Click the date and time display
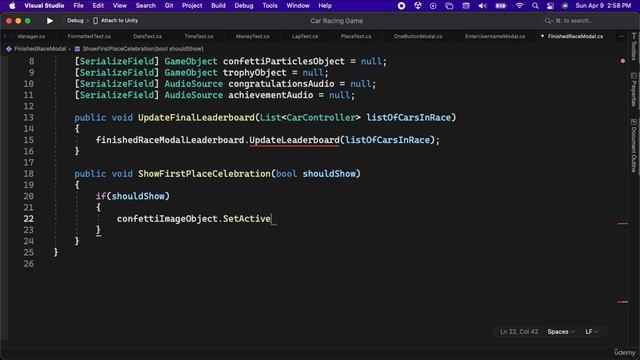Screen dimensions: 640x360 click(603, 6)
